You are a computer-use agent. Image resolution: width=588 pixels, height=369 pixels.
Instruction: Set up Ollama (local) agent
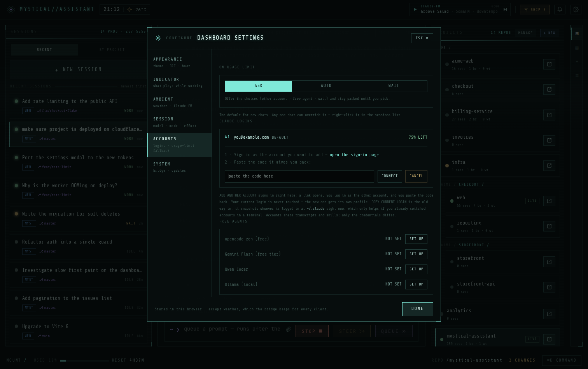tap(416, 284)
